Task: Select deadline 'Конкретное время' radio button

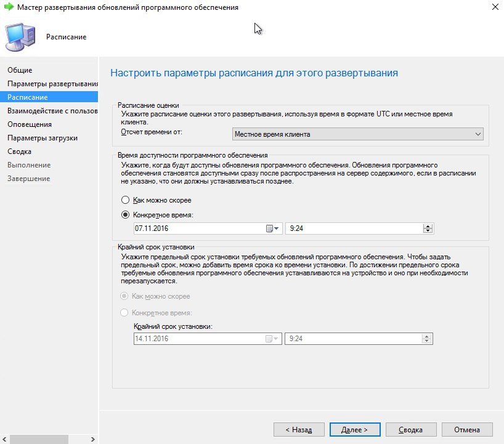Action: coord(124,313)
